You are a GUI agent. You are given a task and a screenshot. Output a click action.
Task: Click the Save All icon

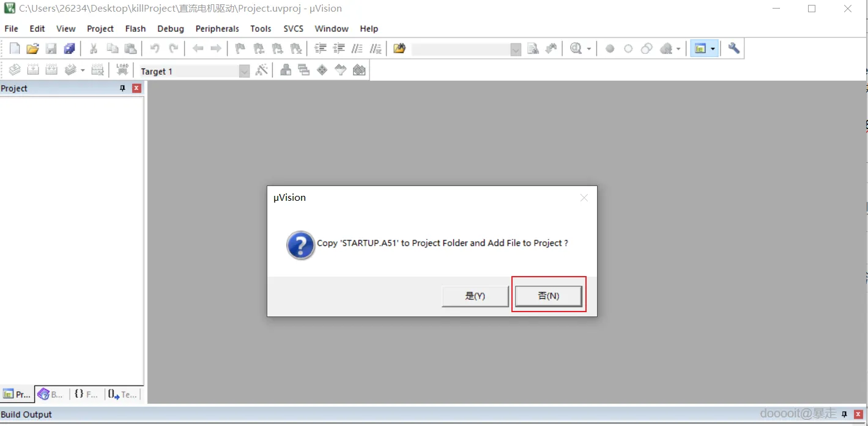pos(70,49)
